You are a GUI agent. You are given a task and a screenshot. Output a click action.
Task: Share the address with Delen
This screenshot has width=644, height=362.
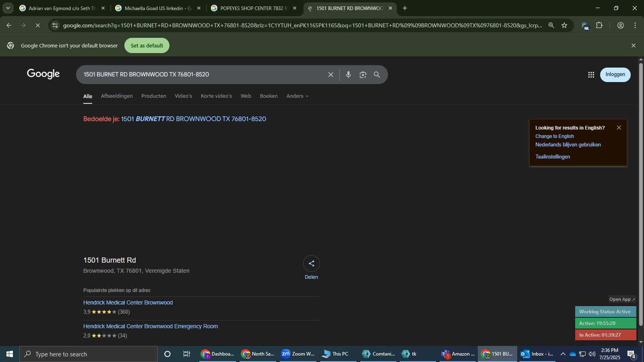pyautogui.click(x=312, y=268)
